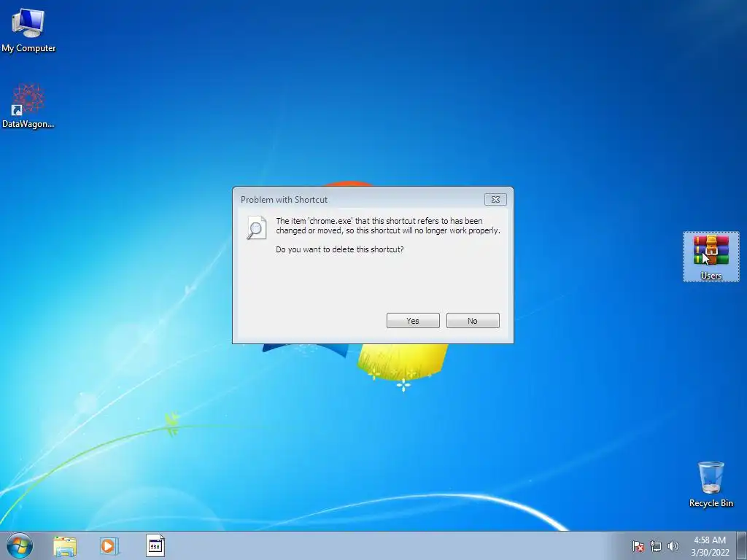Screen dimensions: 747x560
Task: Open Action Center flag in system tray
Action: (x=638, y=546)
